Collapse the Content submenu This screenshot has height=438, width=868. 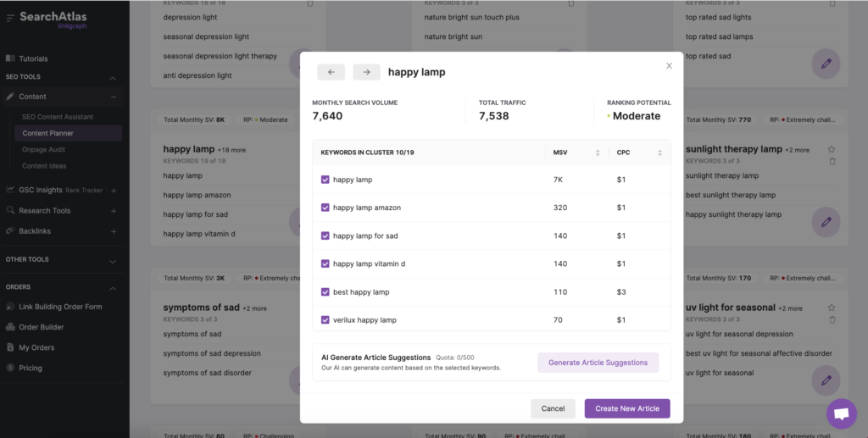pos(113,97)
